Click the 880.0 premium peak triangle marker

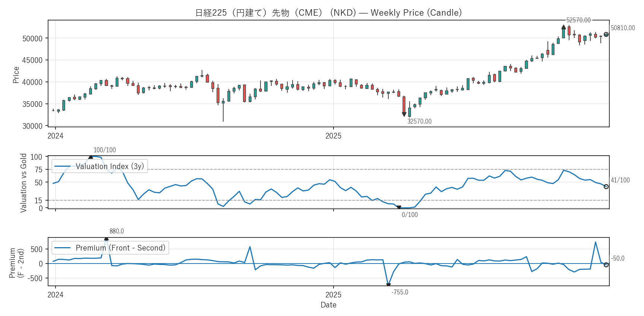click(x=106, y=239)
